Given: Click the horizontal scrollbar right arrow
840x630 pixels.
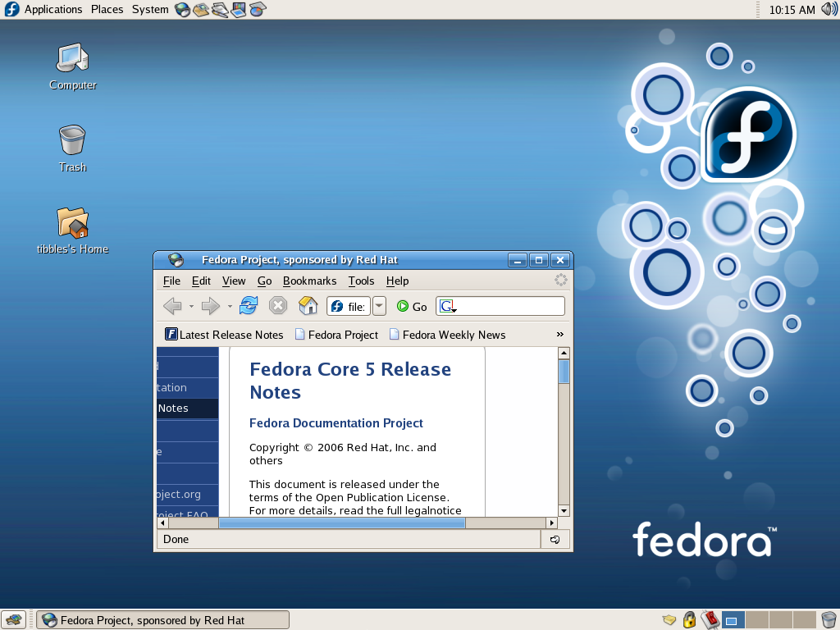Looking at the screenshot, I should (552, 523).
